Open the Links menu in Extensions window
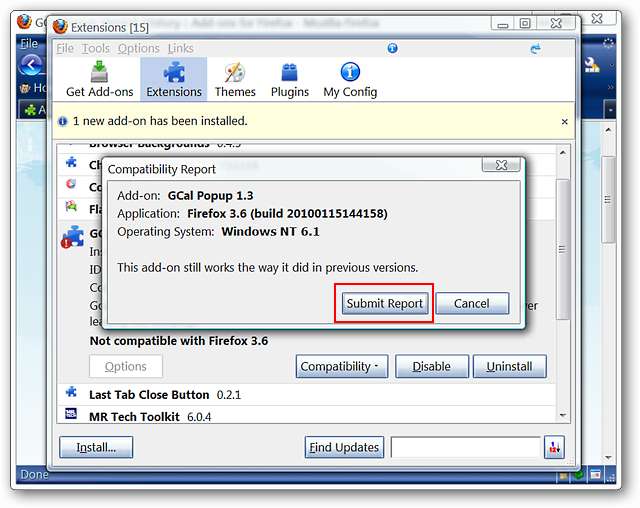The image size is (640, 508). [x=180, y=49]
